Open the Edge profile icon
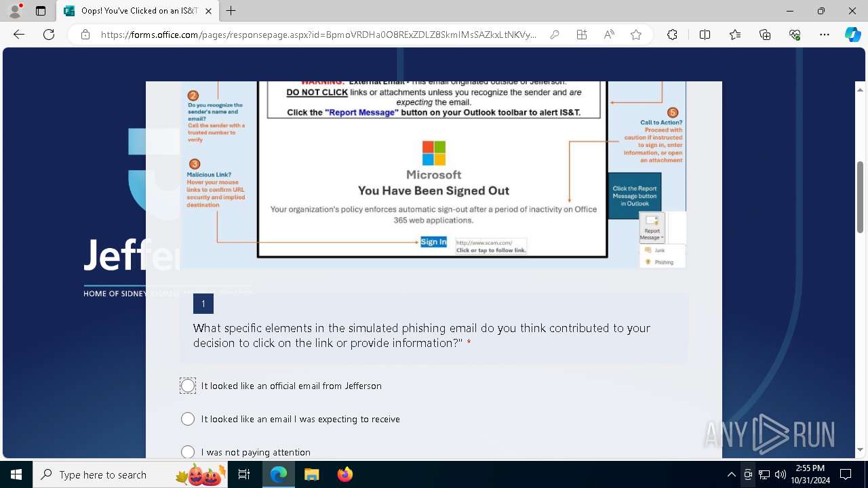868x488 pixels. pyautogui.click(x=15, y=11)
